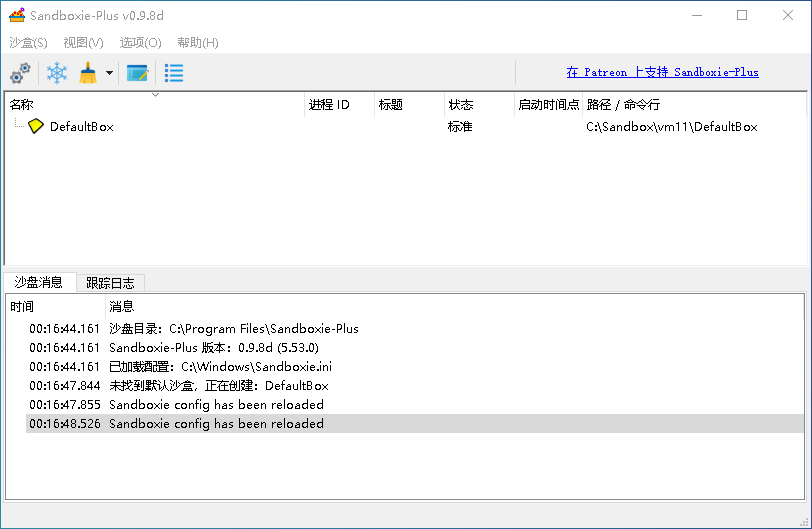
Task: Click the edit ini file icon
Action: (137, 73)
